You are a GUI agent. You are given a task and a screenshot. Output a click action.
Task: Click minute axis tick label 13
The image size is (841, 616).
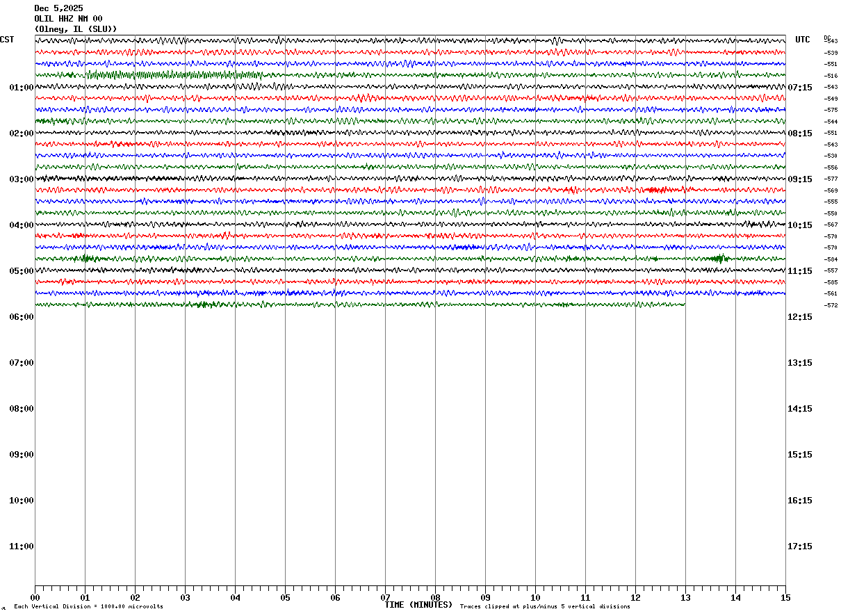[x=685, y=598]
